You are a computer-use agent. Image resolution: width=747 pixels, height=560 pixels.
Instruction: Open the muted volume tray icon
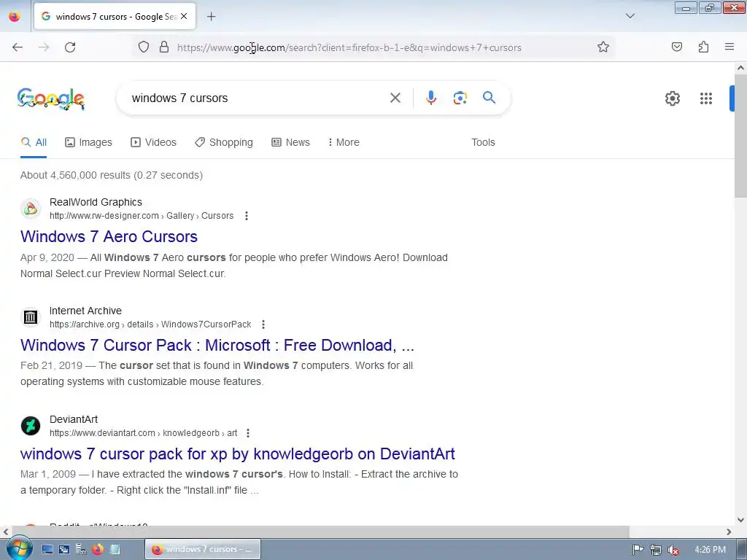click(x=673, y=550)
